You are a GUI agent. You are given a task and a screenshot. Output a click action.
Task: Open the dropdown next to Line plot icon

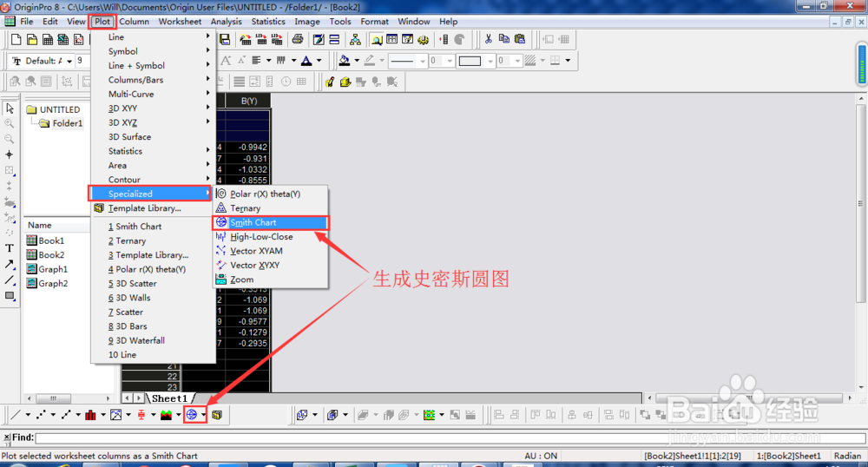pyautogui.click(x=28, y=414)
